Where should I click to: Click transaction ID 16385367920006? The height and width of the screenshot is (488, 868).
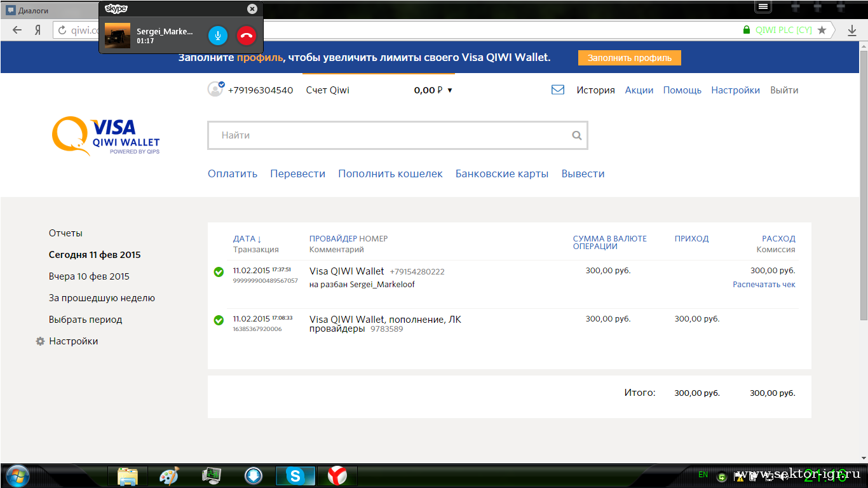coord(257,329)
